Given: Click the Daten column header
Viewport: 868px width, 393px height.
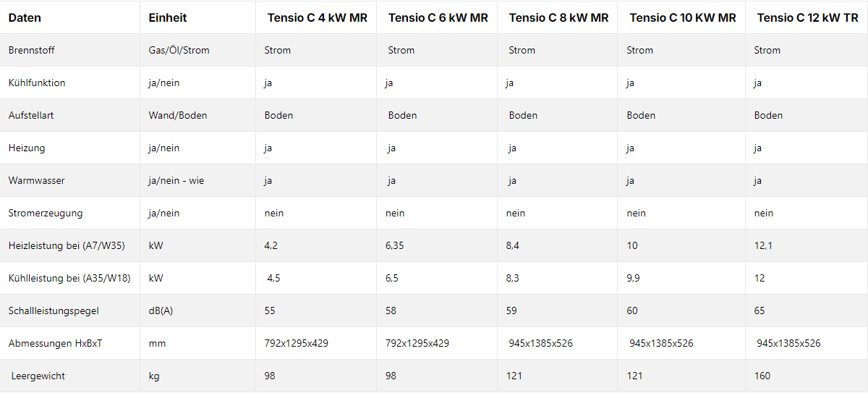Looking at the screenshot, I should click(25, 18).
